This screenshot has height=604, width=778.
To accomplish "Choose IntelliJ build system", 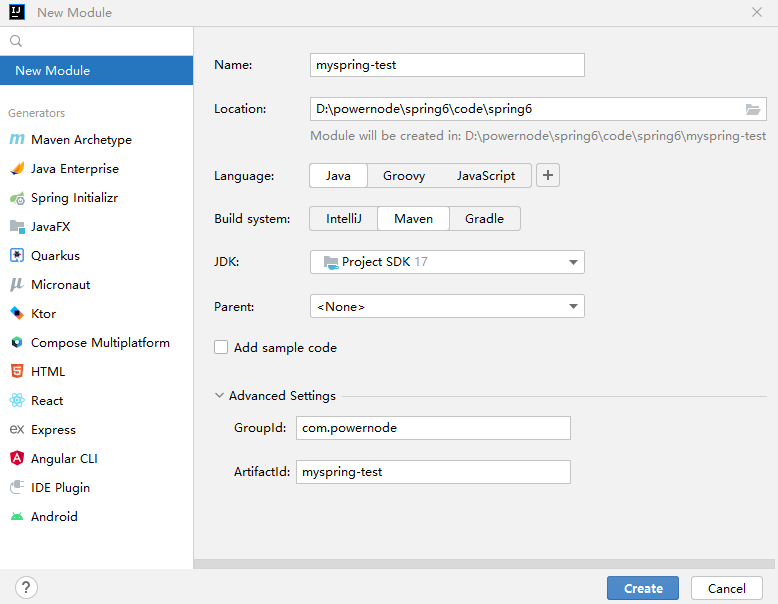I will 343,219.
